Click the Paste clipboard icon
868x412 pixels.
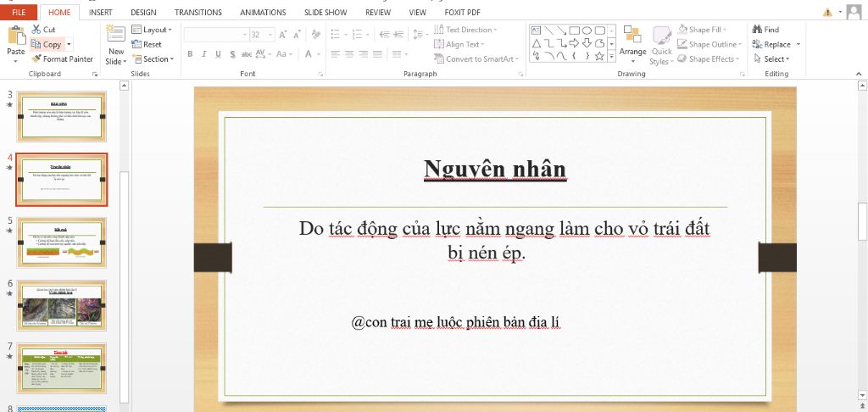pos(16,36)
